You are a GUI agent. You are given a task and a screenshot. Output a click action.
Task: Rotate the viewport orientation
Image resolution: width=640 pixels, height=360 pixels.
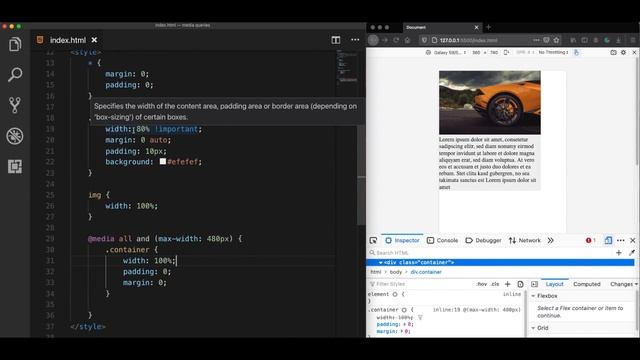(x=507, y=52)
